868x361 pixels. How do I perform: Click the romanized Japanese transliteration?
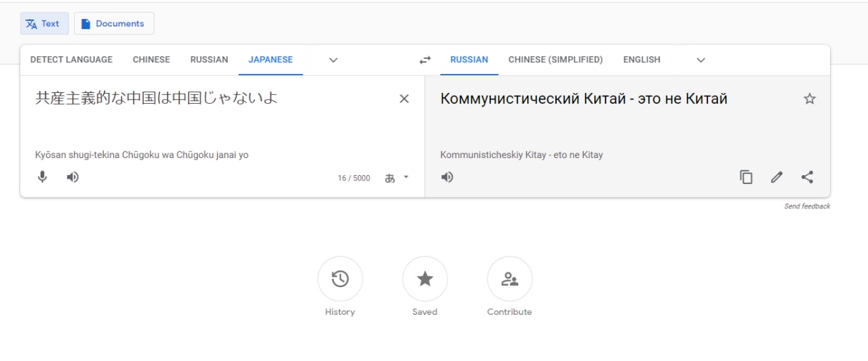click(x=142, y=155)
